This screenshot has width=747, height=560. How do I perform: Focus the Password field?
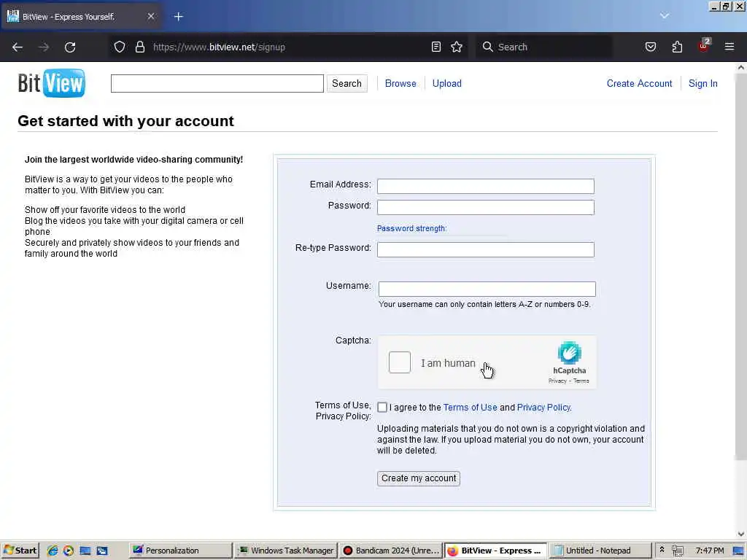click(x=485, y=207)
